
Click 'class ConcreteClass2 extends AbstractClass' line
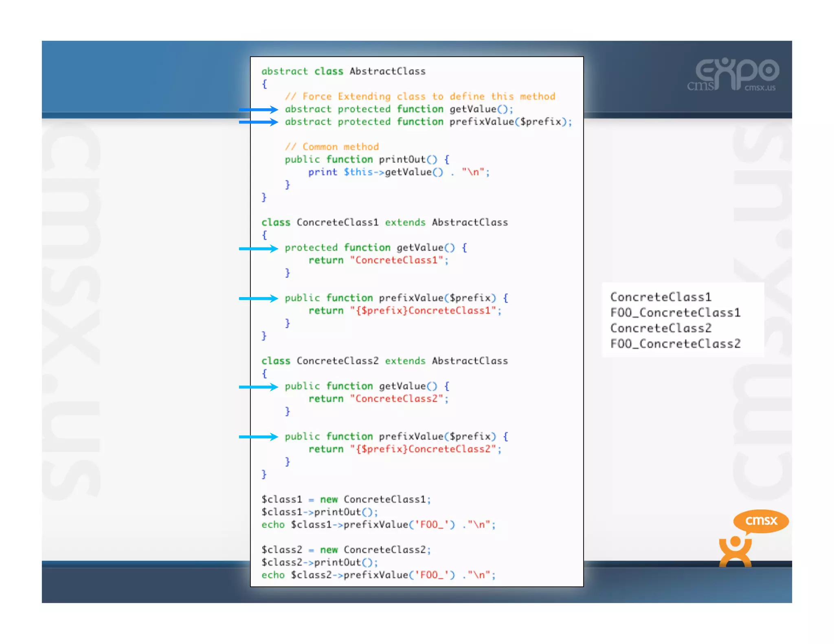point(384,361)
